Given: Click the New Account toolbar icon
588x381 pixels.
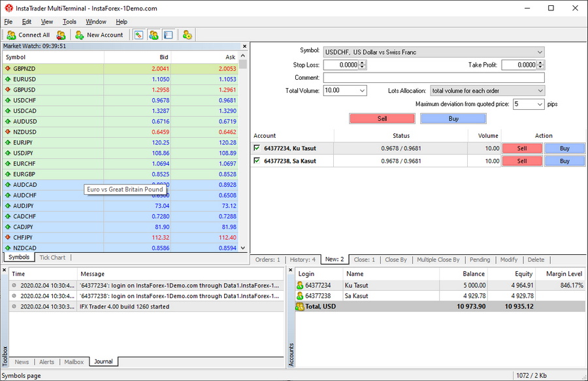Looking at the screenshot, I should pyautogui.click(x=99, y=35).
